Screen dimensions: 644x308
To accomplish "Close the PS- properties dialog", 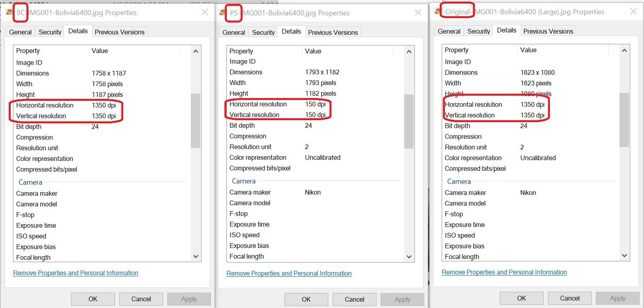I will click(x=418, y=13).
